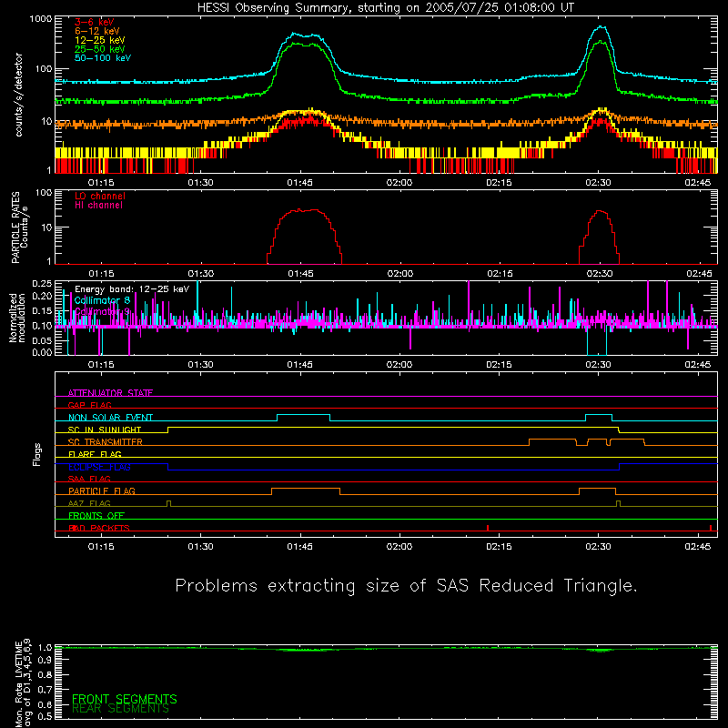Image resolution: width=728 pixels, height=728 pixels.
Task: Select the blue 'ECLIPSE FLAG' label
Action: click(99, 467)
